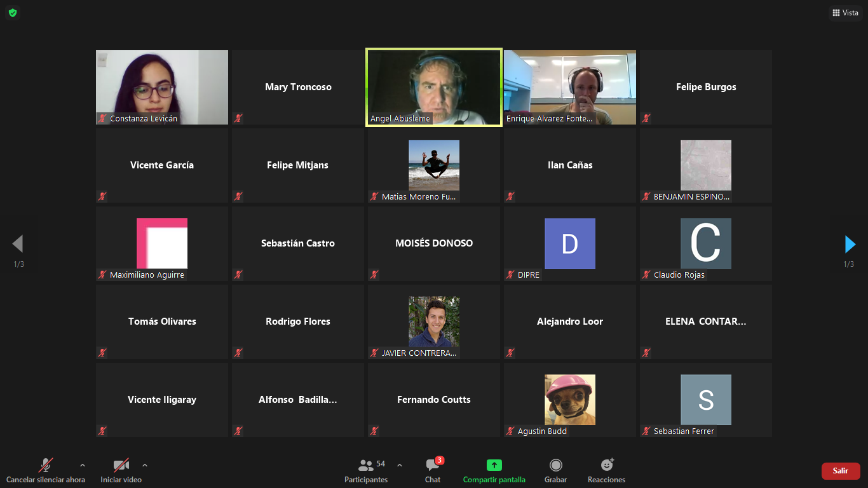Click muted mic icon on Tomás Olivares tile
868x488 pixels.
point(102,353)
